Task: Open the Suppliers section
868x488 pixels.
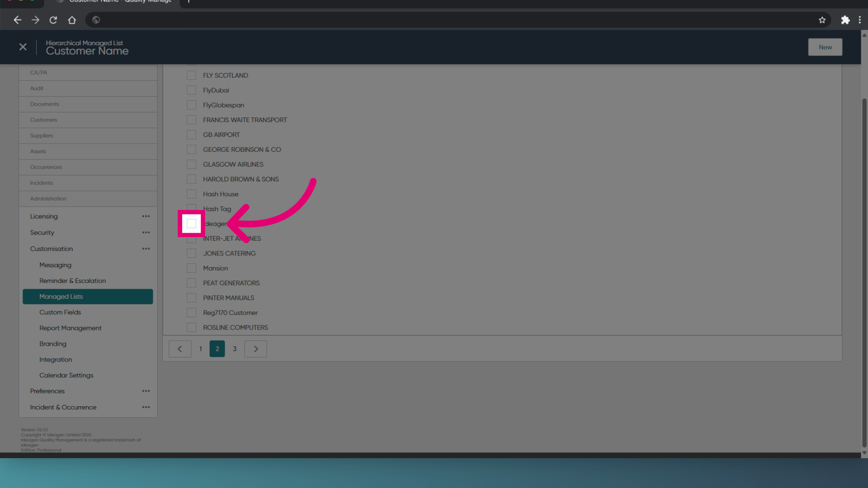Action: [x=88, y=136]
